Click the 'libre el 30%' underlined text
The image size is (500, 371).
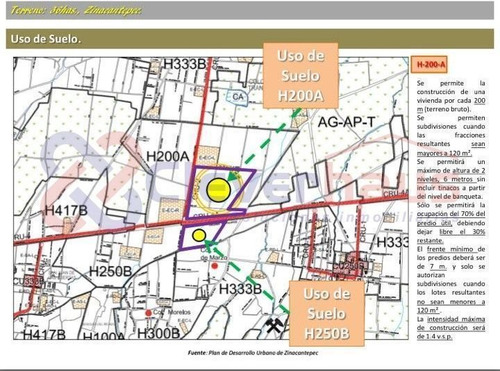pos(462,231)
